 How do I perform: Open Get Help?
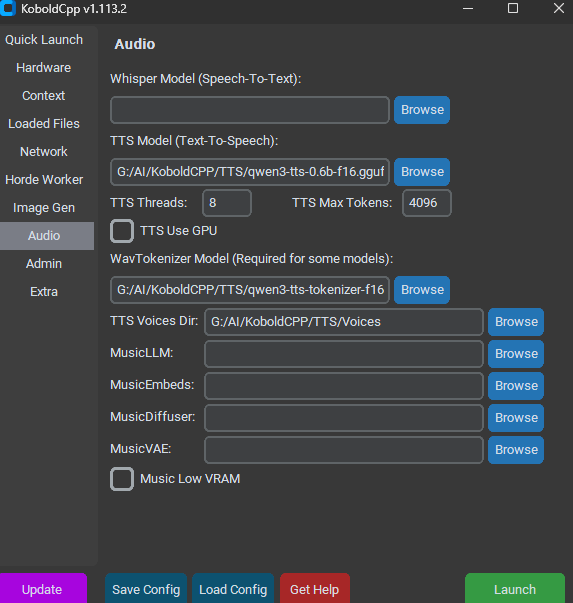tap(315, 589)
